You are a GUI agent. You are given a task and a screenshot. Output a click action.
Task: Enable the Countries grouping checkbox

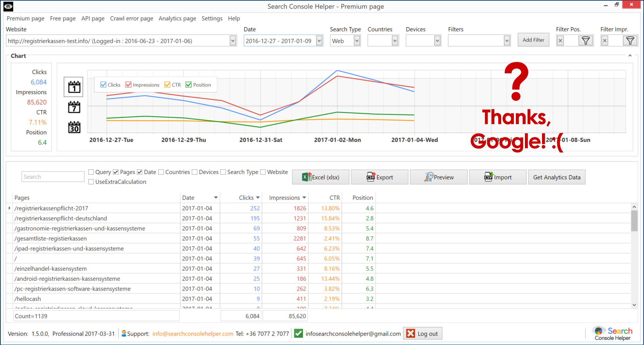(x=161, y=172)
